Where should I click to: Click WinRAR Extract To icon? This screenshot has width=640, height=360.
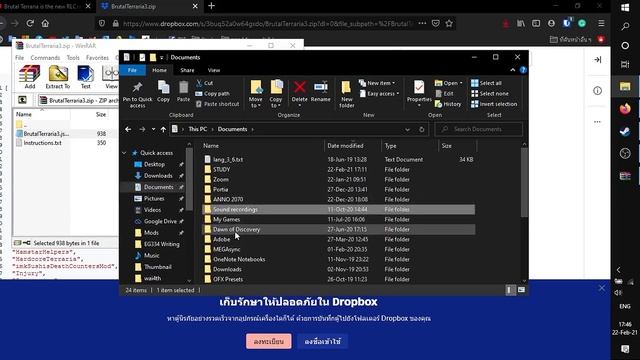coord(58,77)
